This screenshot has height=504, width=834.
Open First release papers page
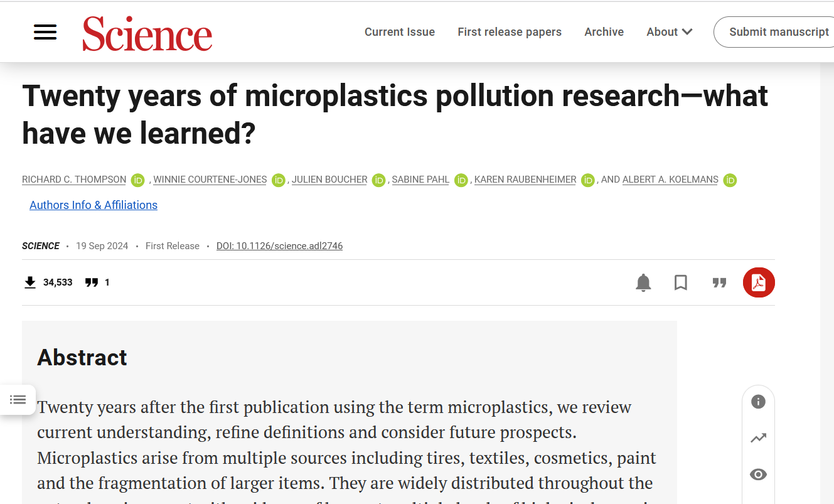coord(510,32)
